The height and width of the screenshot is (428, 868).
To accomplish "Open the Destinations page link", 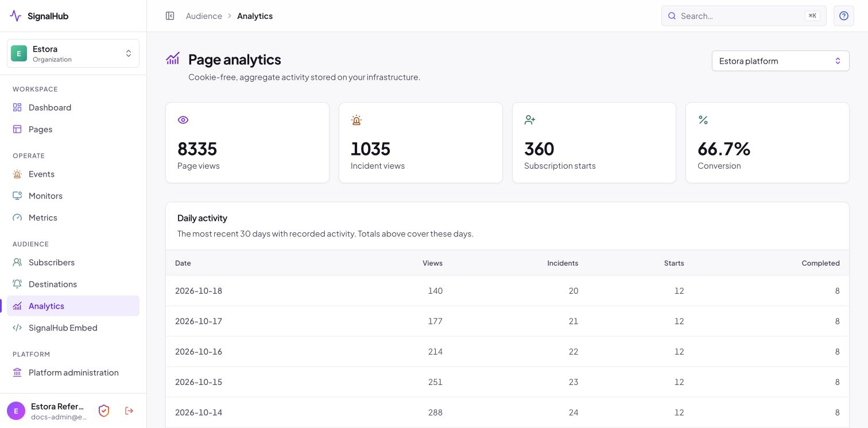I will (x=73, y=284).
